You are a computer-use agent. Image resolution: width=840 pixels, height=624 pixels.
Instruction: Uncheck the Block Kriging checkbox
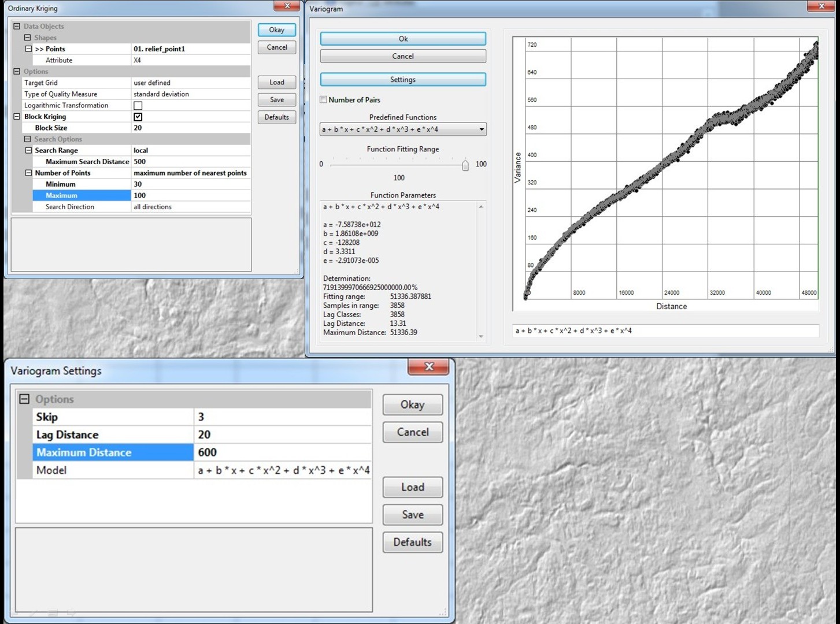(x=138, y=117)
